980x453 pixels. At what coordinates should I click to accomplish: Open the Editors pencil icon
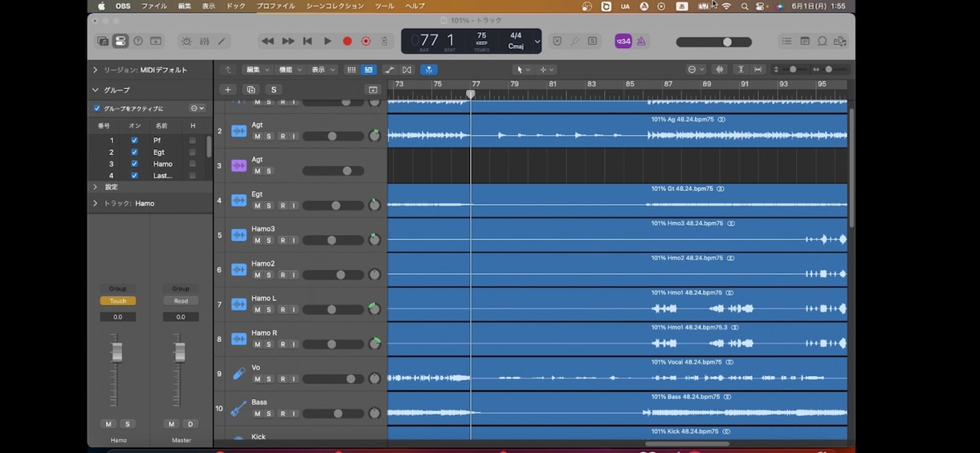[x=222, y=41]
